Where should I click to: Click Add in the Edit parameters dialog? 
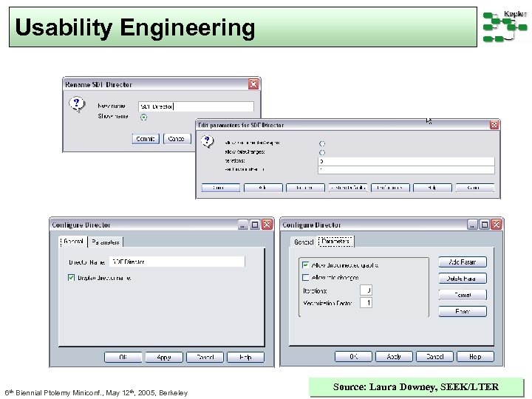point(263,188)
